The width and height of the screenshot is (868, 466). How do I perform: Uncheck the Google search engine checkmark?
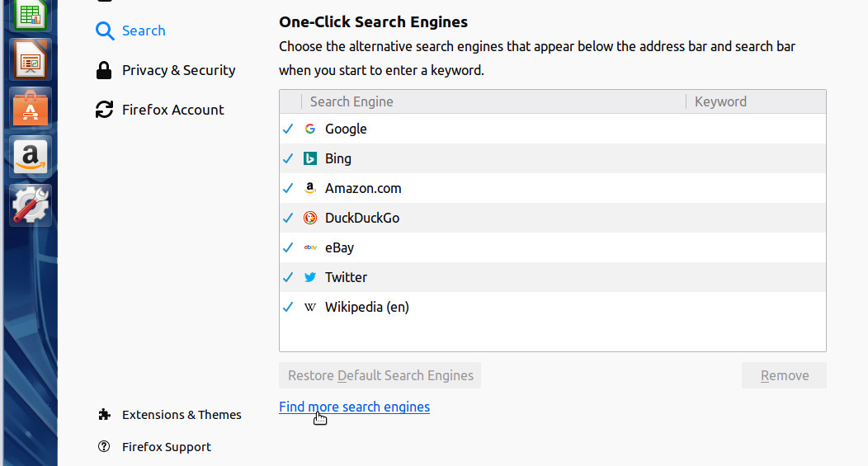(288, 129)
